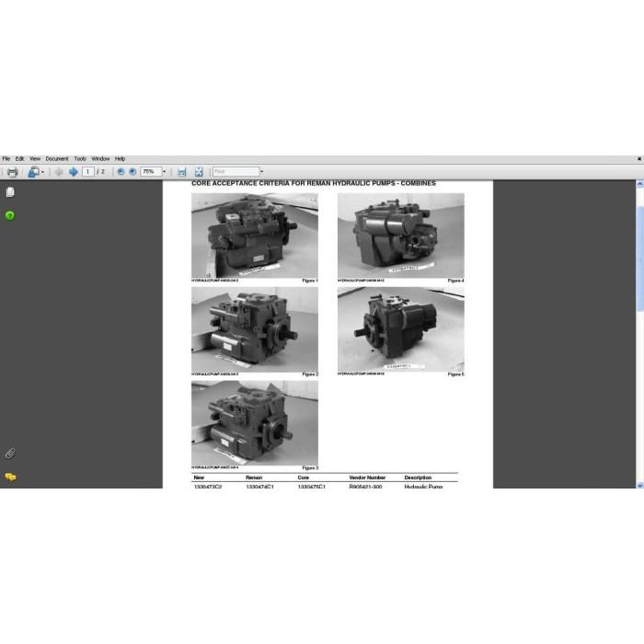The width and height of the screenshot is (644, 644).
Task: Open the Help menu
Action: (120, 158)
